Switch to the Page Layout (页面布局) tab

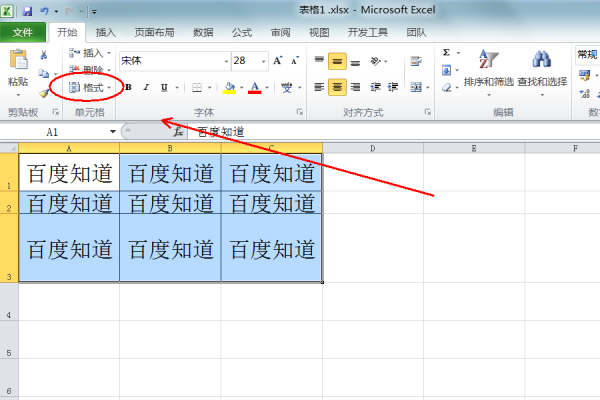[x=154, y=33]
